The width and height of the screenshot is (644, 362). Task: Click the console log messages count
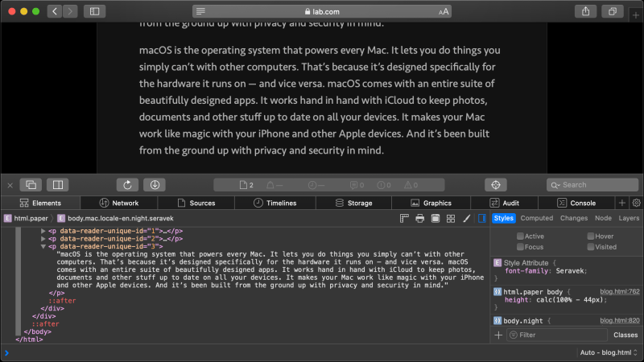point(357,185)
